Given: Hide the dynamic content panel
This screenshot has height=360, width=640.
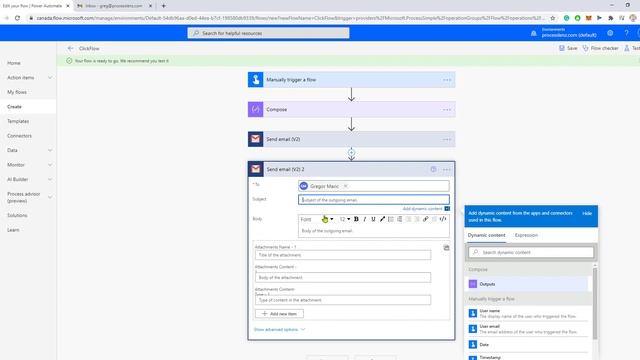Looking at the screenshot, I should tap(587, 213).
